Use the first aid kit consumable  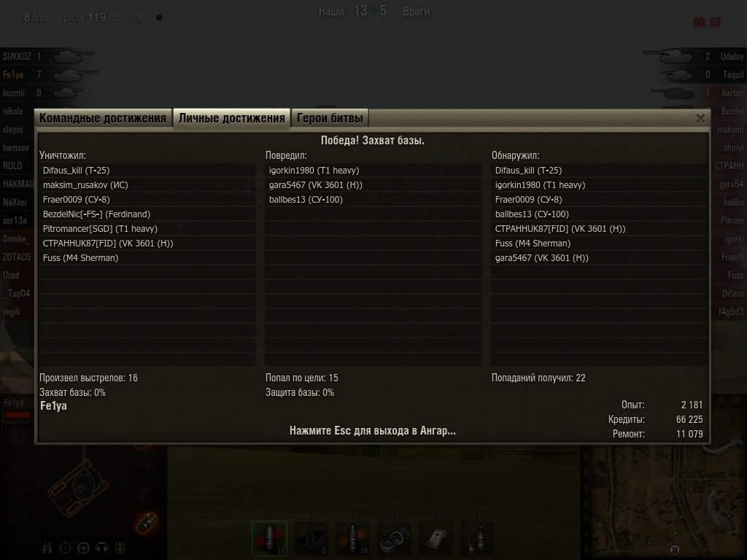(436, 538)
